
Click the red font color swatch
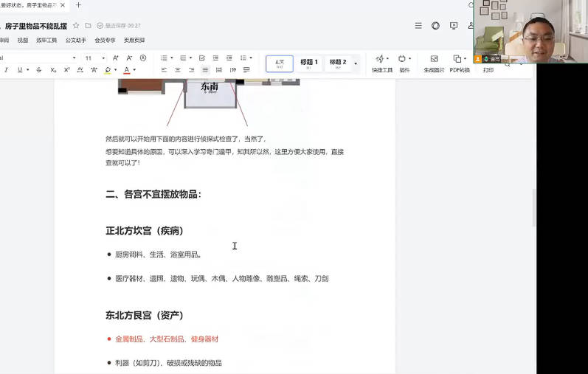[125, 70]
